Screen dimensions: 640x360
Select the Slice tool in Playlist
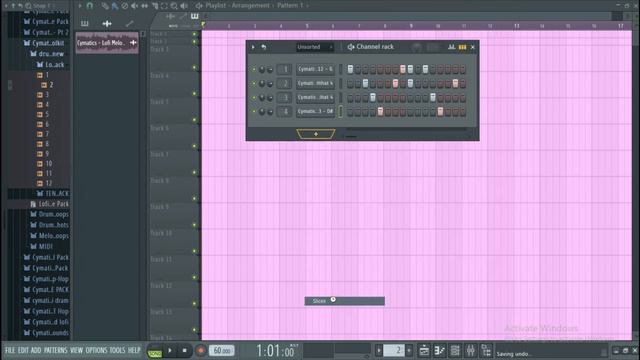[155, 6]
